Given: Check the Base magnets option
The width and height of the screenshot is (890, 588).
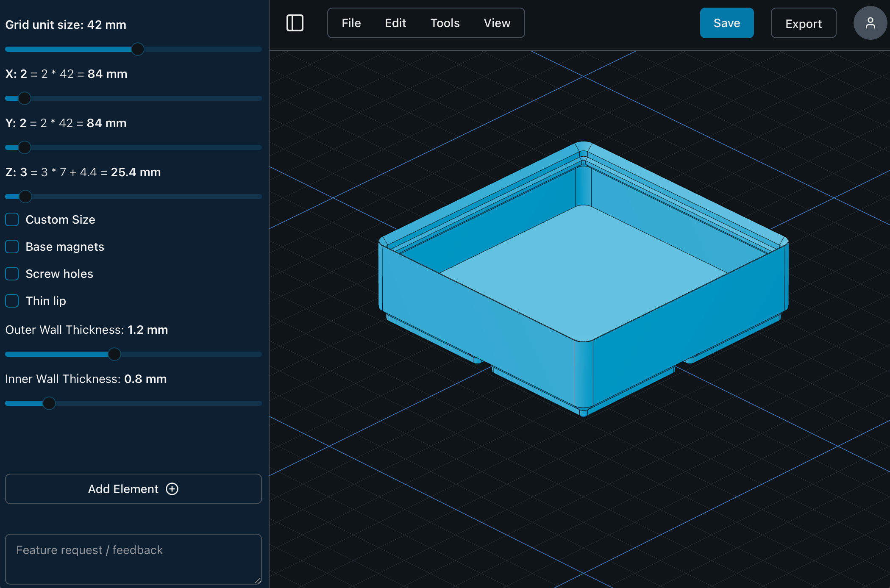Looking at the screenshot, I should [12, 247].
